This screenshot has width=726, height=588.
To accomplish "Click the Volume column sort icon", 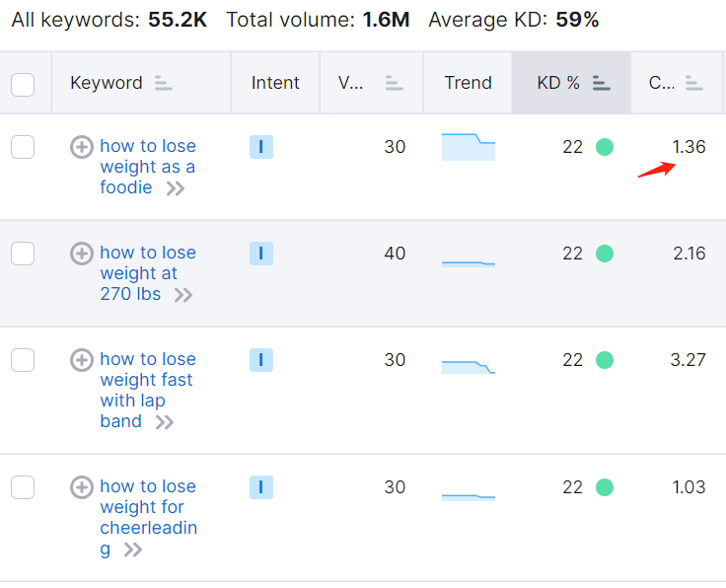I will point(395,84).
